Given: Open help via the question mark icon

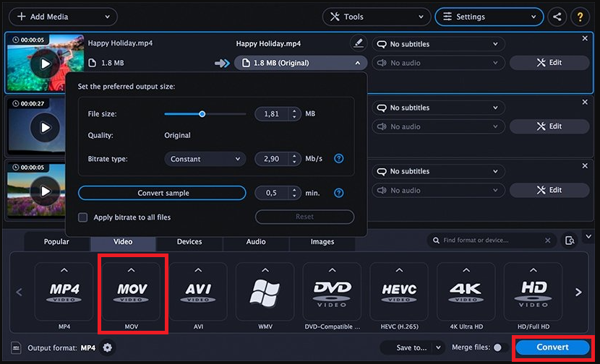Looking at the screenshot, I should 580,17.
